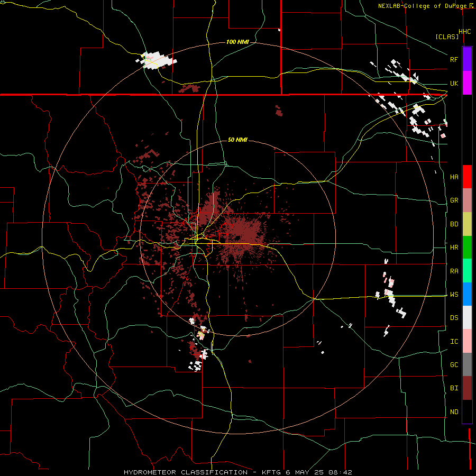Screen dimensions: 476x476
Task: Click the 100 NMI range ring label
Action: 237,42
